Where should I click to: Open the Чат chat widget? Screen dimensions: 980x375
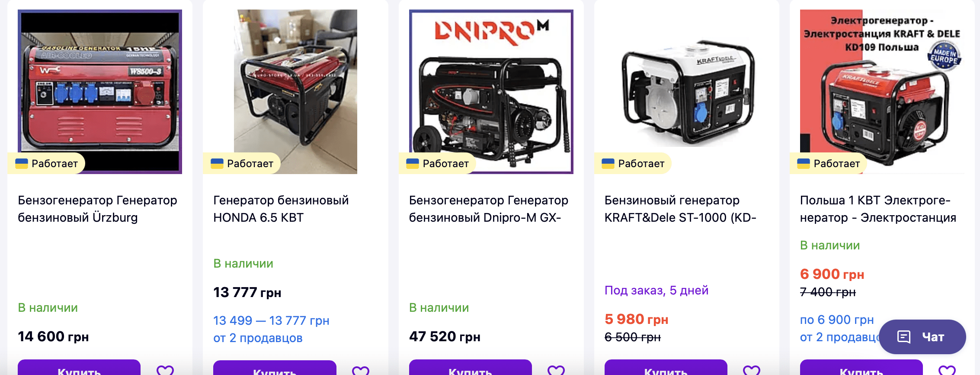coord(922,337)
